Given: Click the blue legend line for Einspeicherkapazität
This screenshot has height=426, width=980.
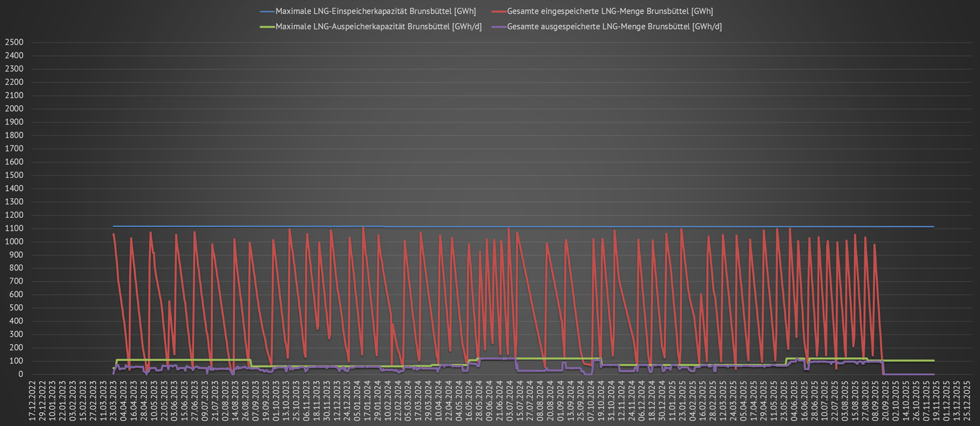Looking at the screenshot, I should [x=267, y=11].
